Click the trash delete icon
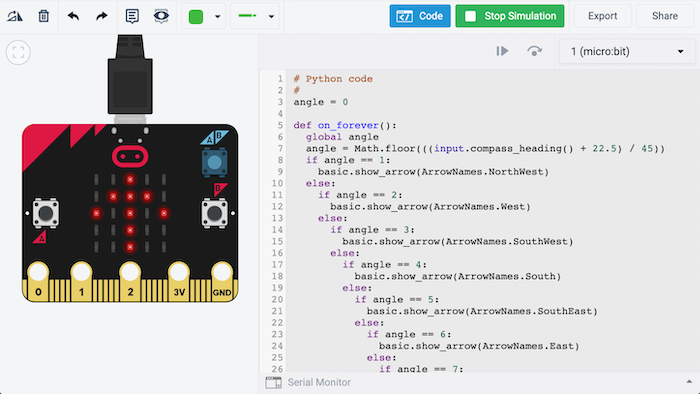 click(43, 17)
